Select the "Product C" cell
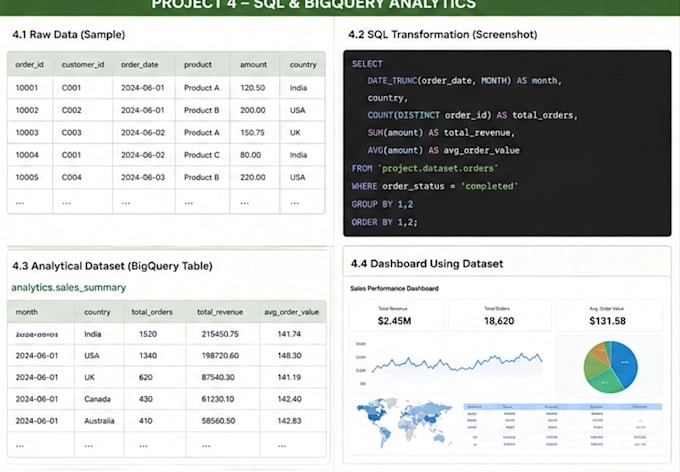 click(x=202, y=155)
